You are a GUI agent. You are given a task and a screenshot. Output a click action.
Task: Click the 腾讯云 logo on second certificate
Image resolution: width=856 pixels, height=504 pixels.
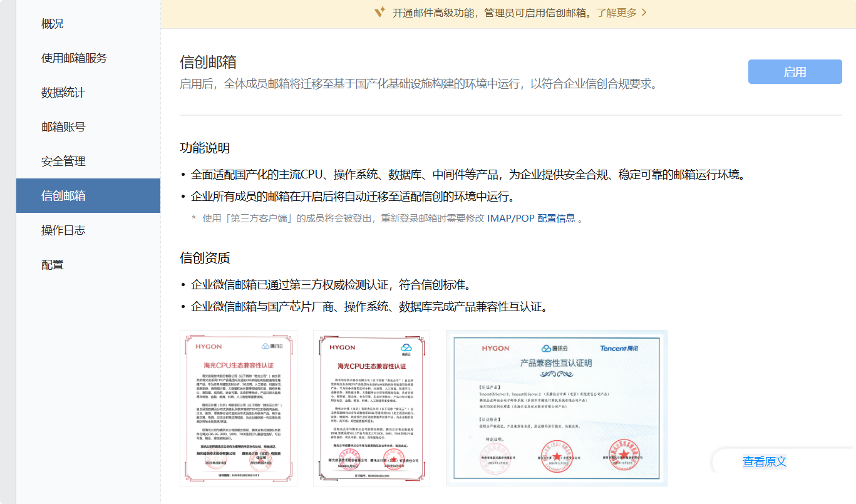406,348
